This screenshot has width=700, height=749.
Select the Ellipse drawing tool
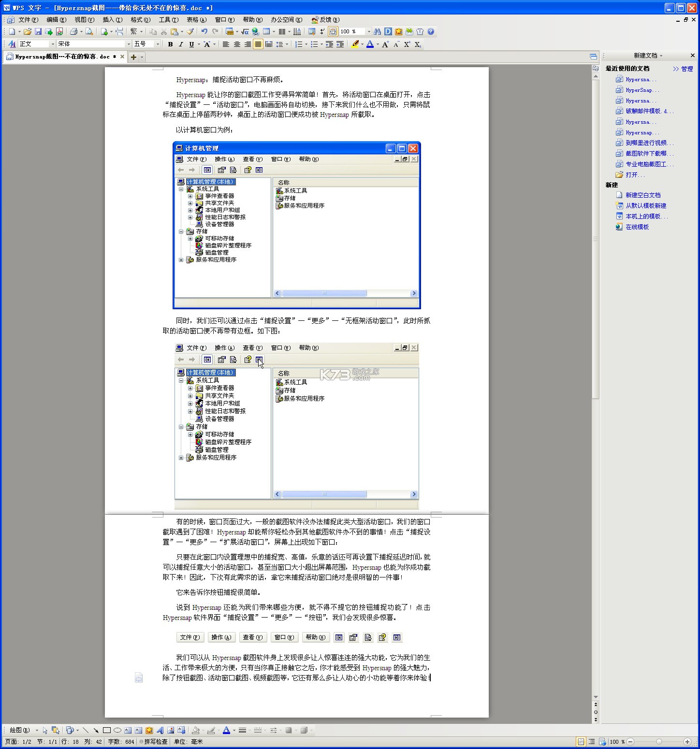(x=117, y=730)
